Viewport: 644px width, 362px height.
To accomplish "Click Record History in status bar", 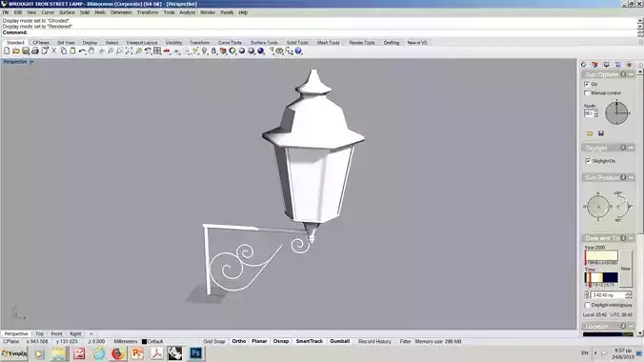I will 374,341.
